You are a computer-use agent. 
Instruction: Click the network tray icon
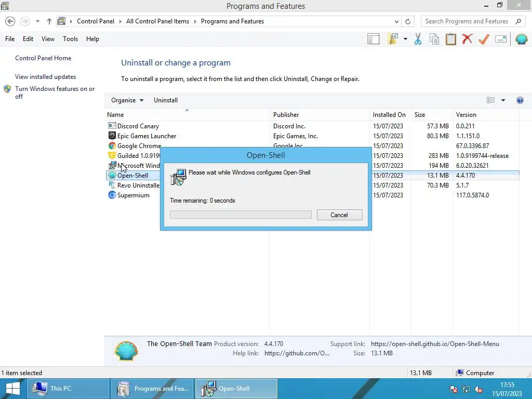(x=466, y=389)
